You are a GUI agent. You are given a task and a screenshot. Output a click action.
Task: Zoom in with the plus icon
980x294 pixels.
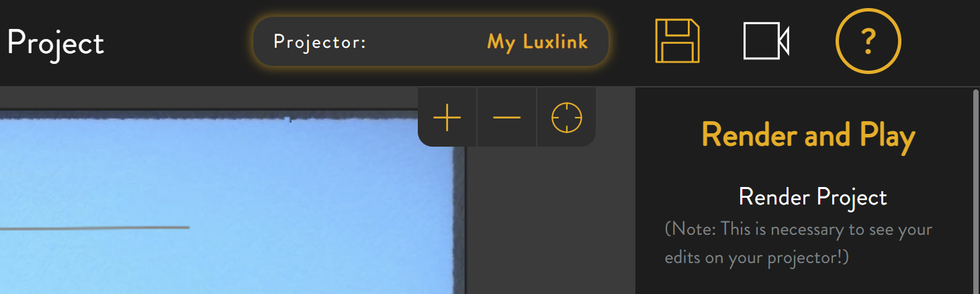[x=447, y=118]
